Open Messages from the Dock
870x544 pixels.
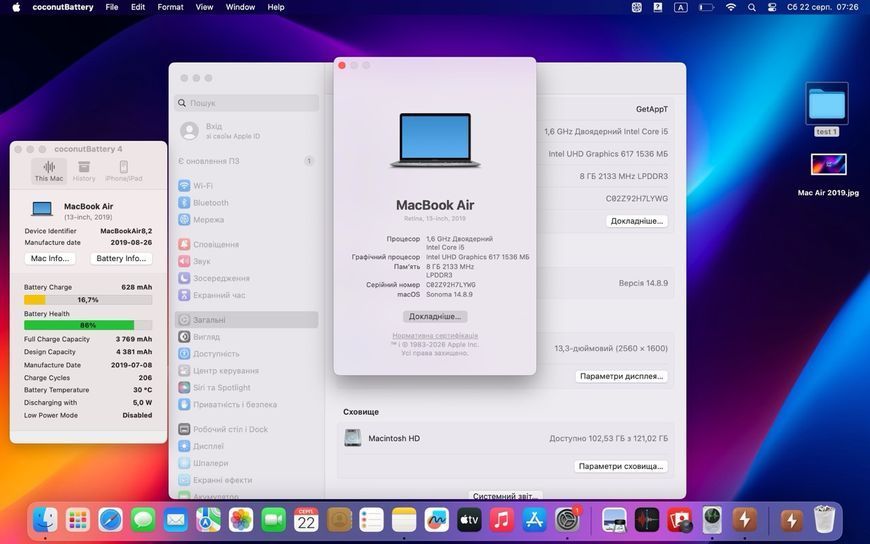(143, 520)
